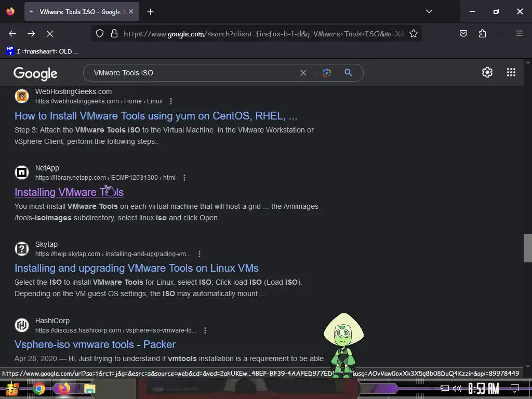Click the help.skytap.com breadcrumb URL

click(x=113, y=254)
